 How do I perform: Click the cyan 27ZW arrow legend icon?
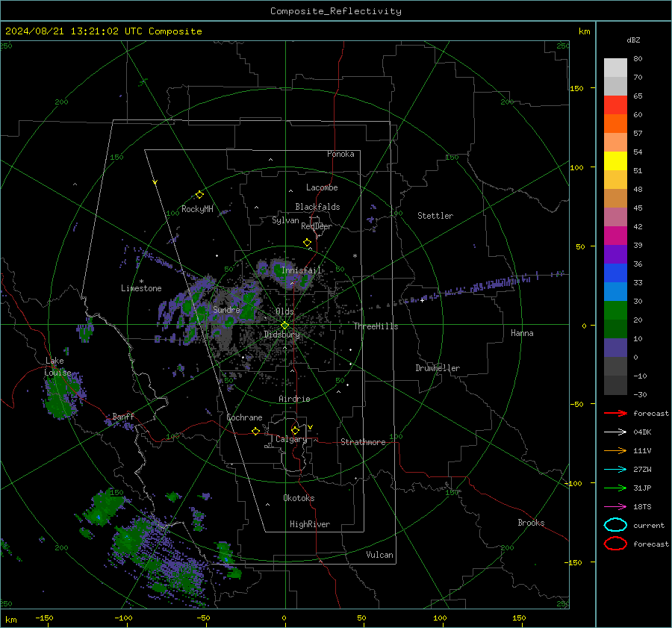click(615, 470)
